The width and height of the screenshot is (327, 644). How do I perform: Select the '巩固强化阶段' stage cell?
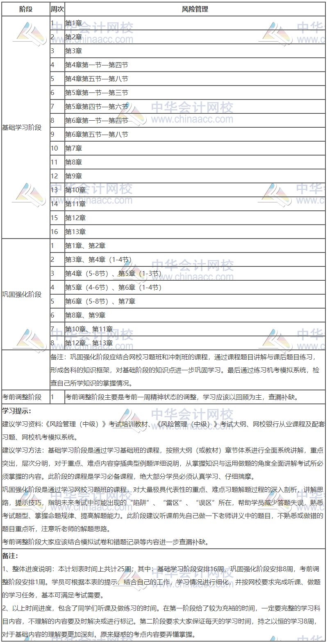point(26,294)
